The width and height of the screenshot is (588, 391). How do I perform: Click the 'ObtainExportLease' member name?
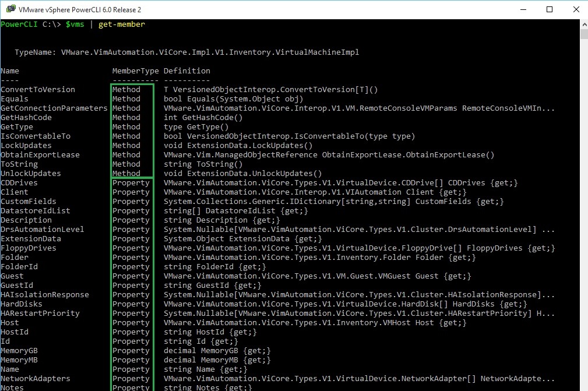[x=40, y=155]
